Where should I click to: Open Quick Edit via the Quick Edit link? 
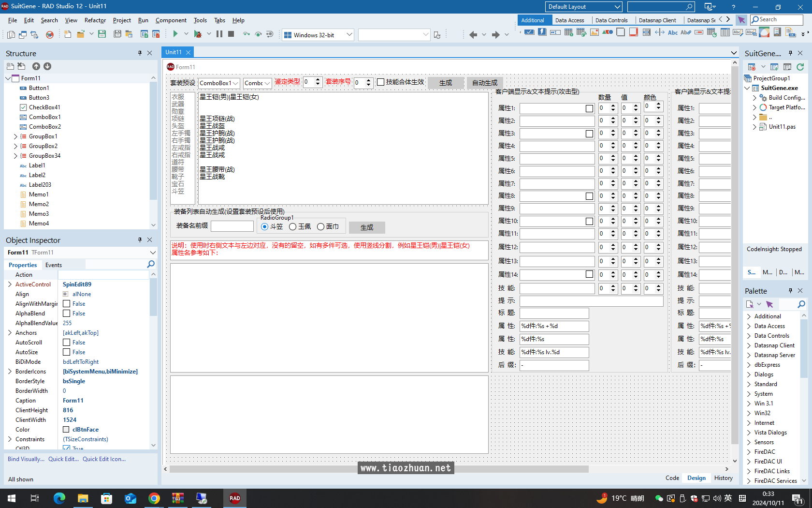click(x=63, y=459)
